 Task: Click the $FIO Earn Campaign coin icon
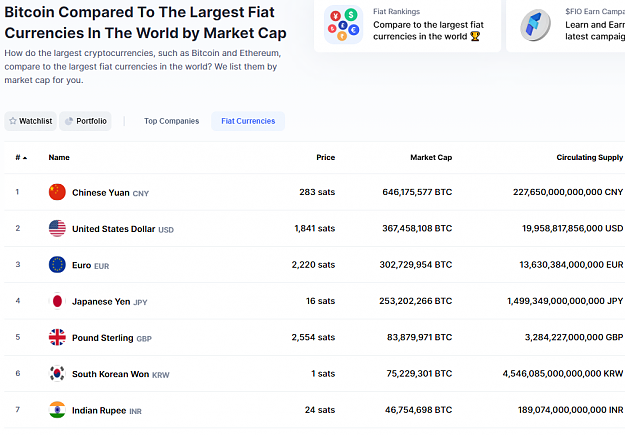point(535,25)
